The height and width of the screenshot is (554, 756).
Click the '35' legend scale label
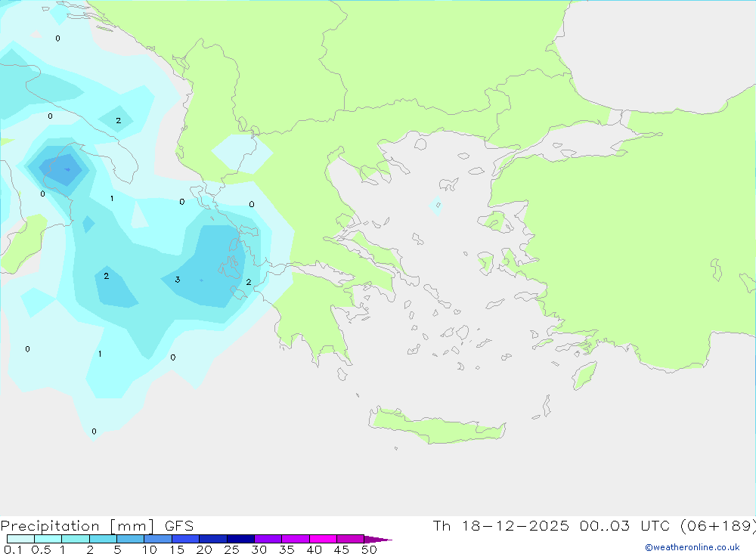(287, 549)
